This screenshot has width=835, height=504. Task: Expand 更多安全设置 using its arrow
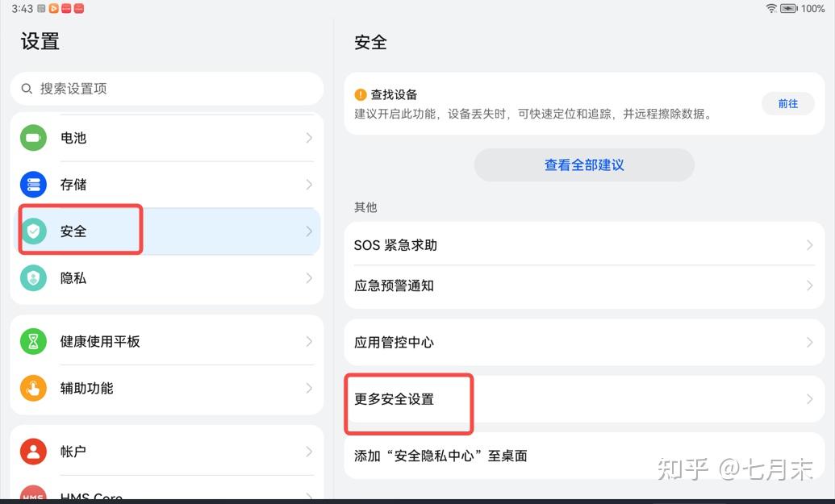[809, 398]
